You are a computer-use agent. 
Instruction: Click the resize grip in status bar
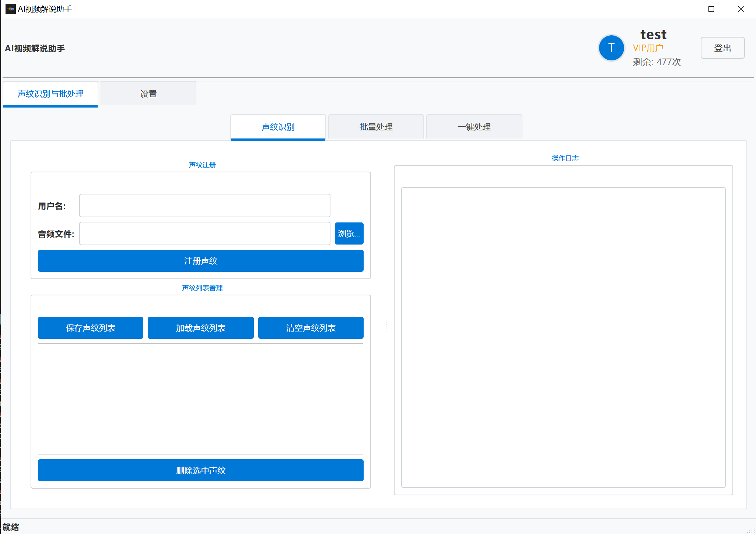751,530
